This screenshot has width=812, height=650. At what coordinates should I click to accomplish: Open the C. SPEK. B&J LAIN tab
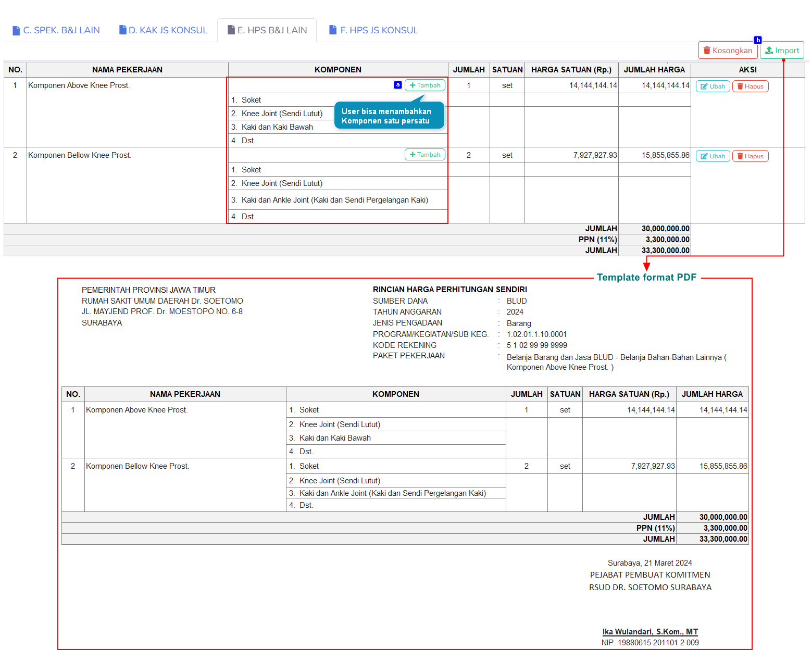coord(56,30)
